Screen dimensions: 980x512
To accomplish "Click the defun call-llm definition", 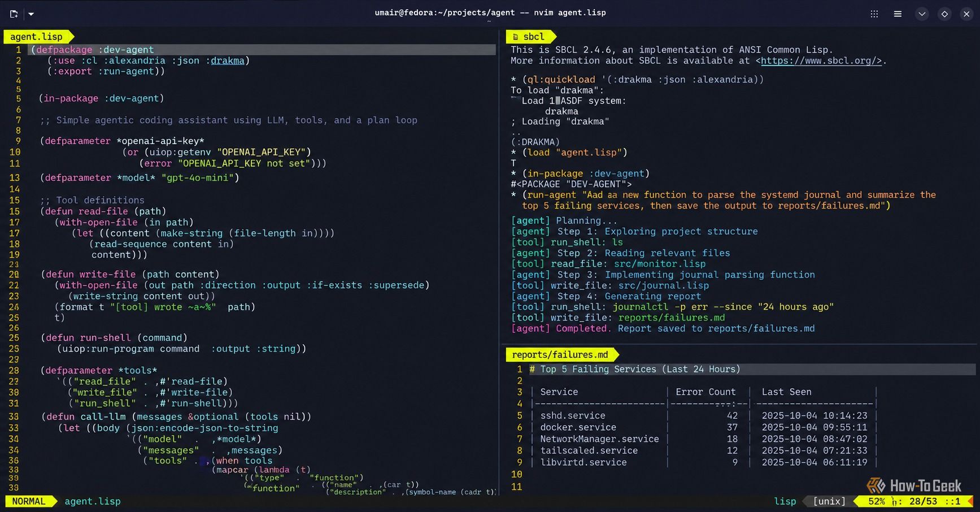I will tap(176, 416).
